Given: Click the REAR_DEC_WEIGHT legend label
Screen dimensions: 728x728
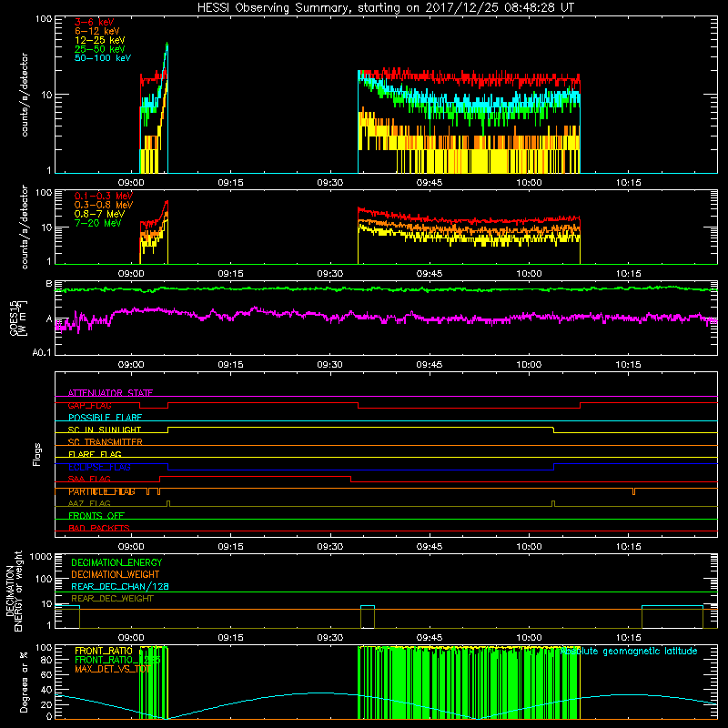Looking at the screenshot, I should (112, 599).
